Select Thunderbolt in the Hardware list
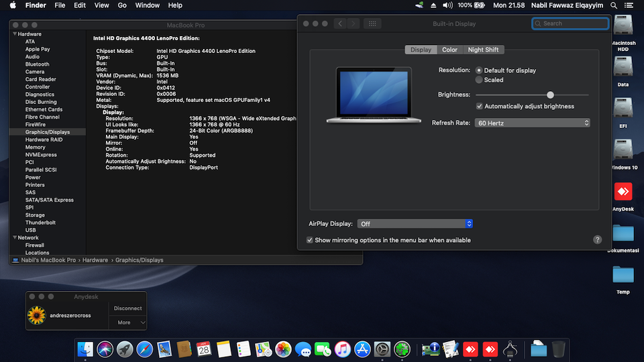 [40, 223]
